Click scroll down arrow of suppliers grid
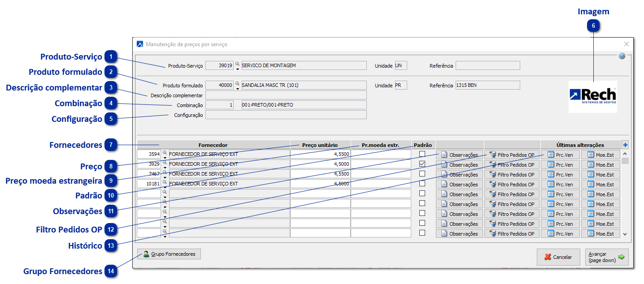Screen dimensions: 644x284 (x=625, y=234)
